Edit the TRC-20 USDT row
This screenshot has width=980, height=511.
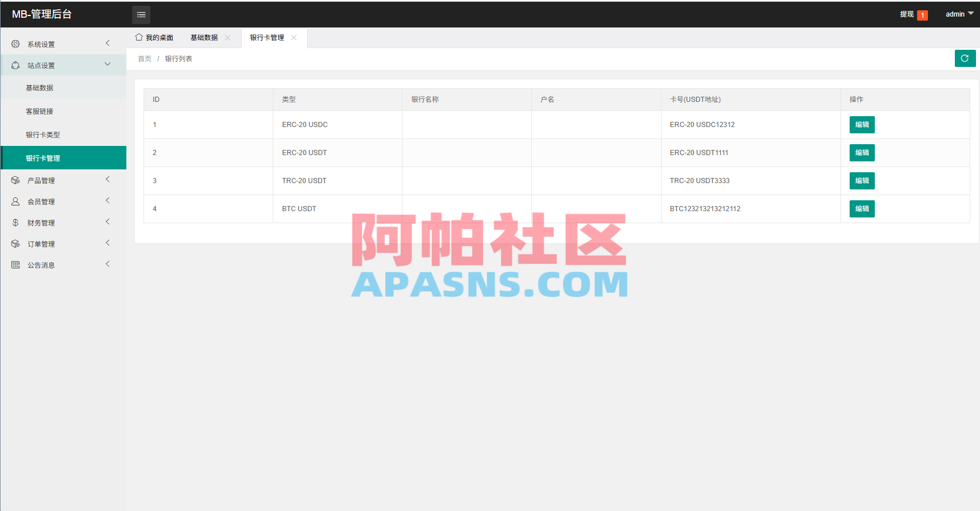[x=862, y=181]
